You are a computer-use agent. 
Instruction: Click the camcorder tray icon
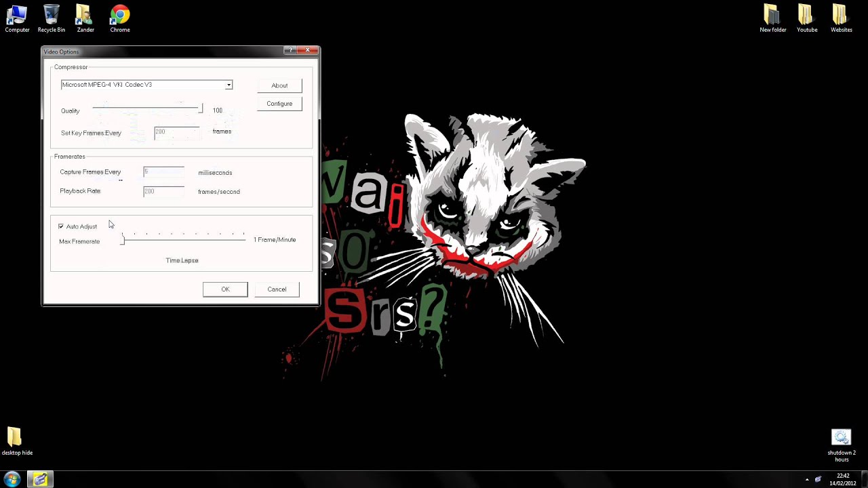pyautogui.click(x=818, y=479)
